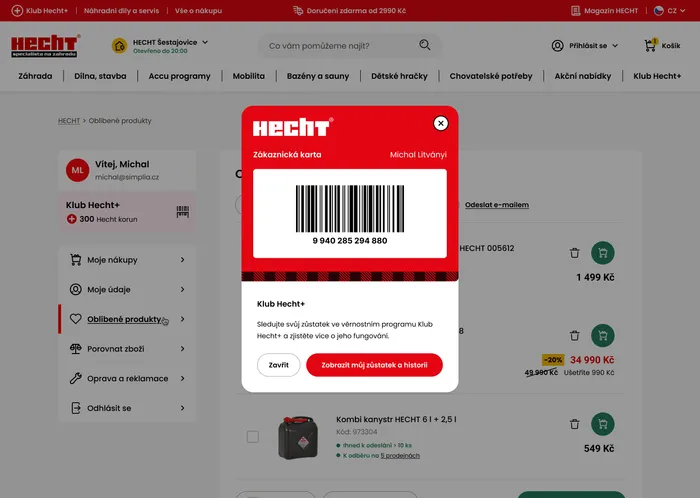Open Magazín HECHT icon link

coord(575,11)
